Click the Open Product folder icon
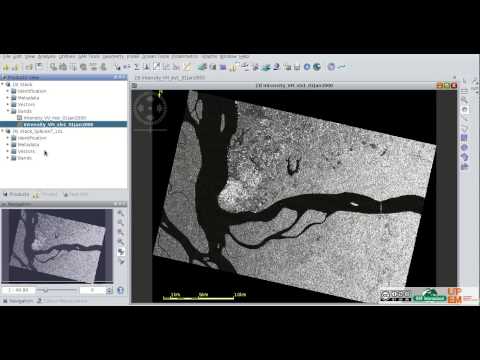The image size is (480, 360). coord(6,67)
